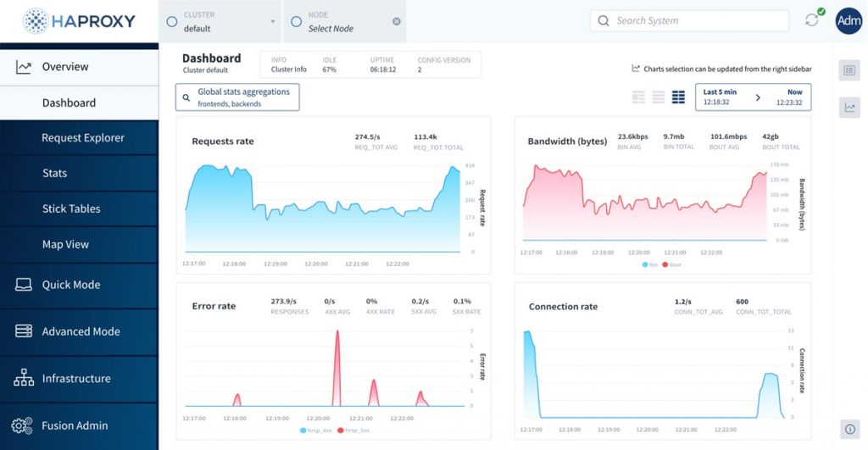Open Request Explorer in the sidebar

click(x=83, y=137)
